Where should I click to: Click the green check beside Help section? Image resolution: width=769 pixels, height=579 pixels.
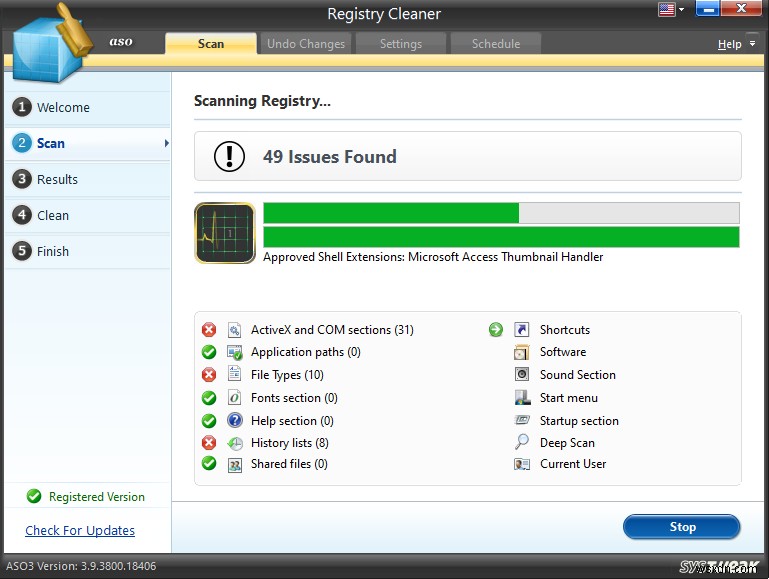pos(209,421)
